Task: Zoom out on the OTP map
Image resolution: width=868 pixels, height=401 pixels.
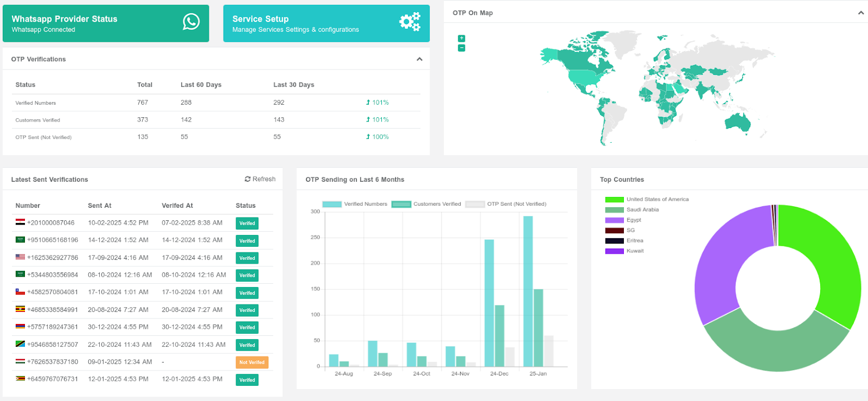Action: (462, 48)
